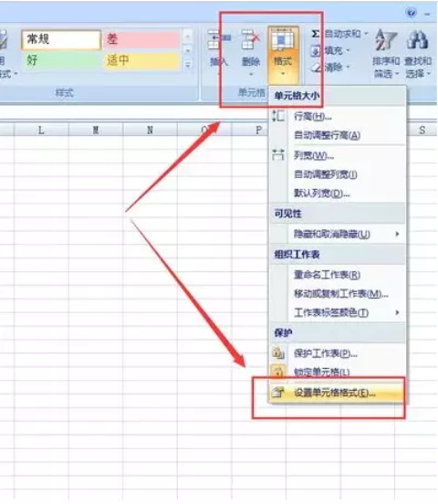Viewport: 438px width, 504px height.
Task: Click the Delete (删除) cells icon
Action: click(x=251, y=40)
